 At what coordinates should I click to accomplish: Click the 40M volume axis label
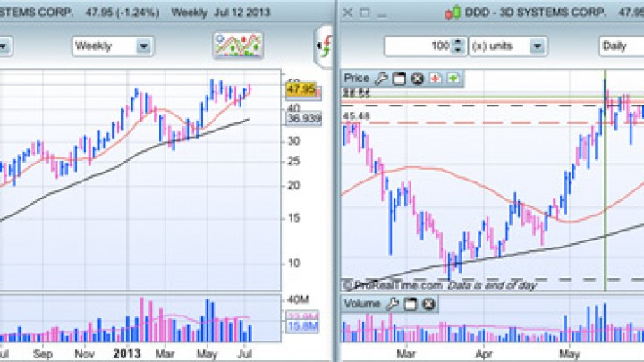[x=298, y=299]
